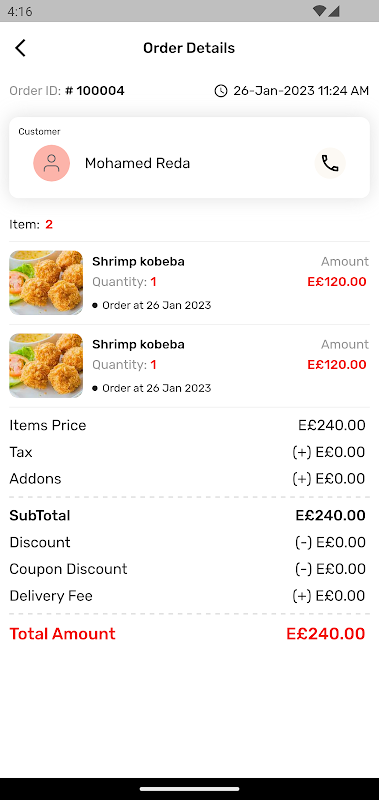Tap the second Shrimp kobeba title
The height and width of the screenshot is (800, 379).
pyautogui.click(x=138, y=344)
